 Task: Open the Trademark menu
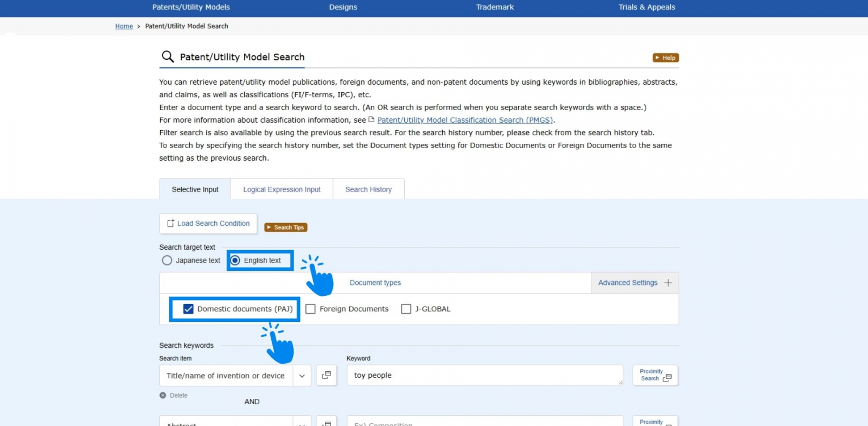(495, 7)
